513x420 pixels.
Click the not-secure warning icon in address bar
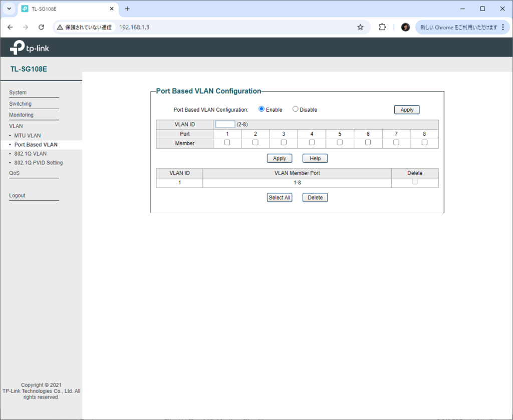click(60, 27)
